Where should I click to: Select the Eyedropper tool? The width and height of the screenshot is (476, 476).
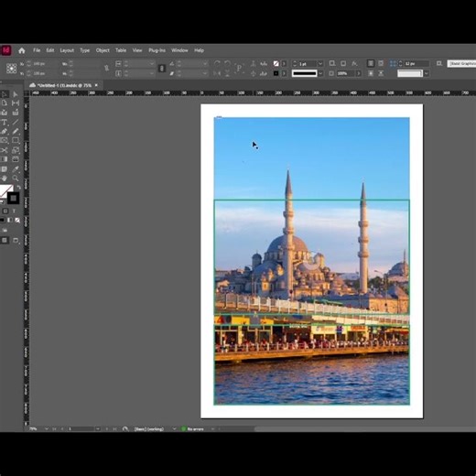(x=16, y=169)
